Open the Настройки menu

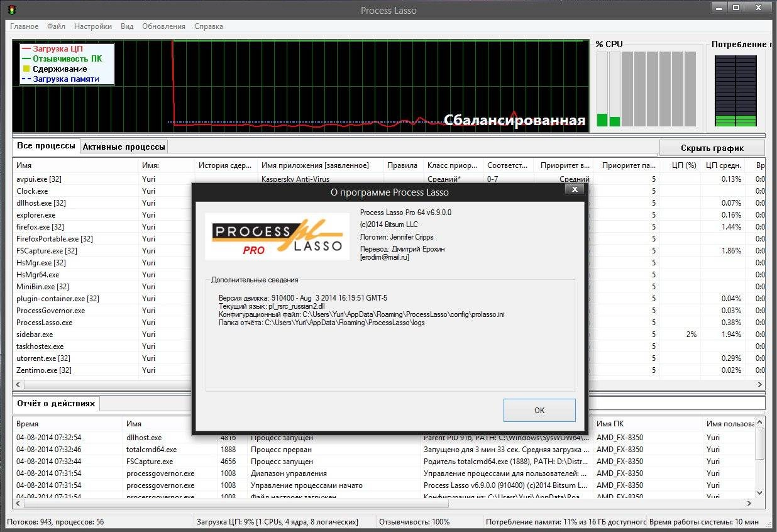tap(93, 26)
